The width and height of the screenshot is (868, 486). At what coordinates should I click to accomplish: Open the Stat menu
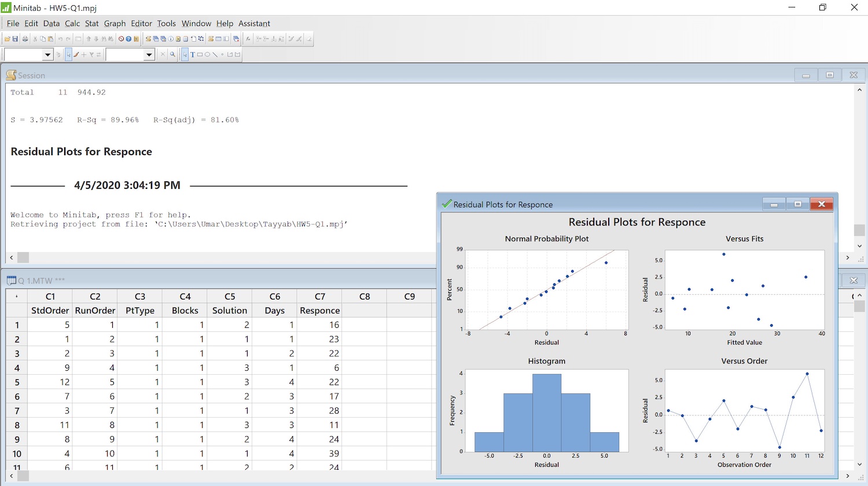coord(91,23)
